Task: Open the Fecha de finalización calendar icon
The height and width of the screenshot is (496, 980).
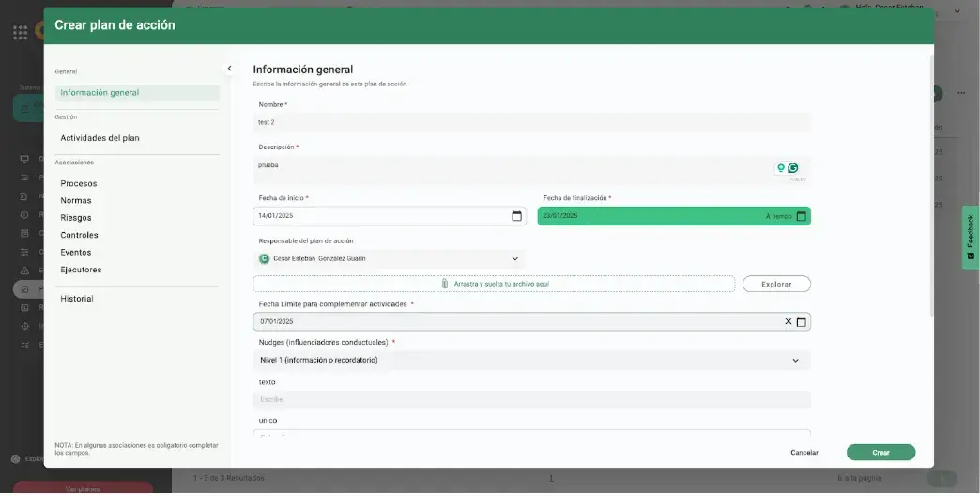Action: [801, 216]
